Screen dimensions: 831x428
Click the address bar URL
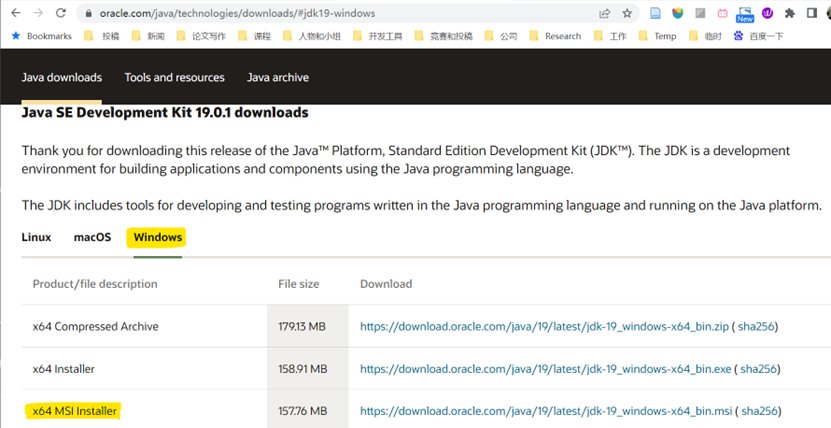237,13
